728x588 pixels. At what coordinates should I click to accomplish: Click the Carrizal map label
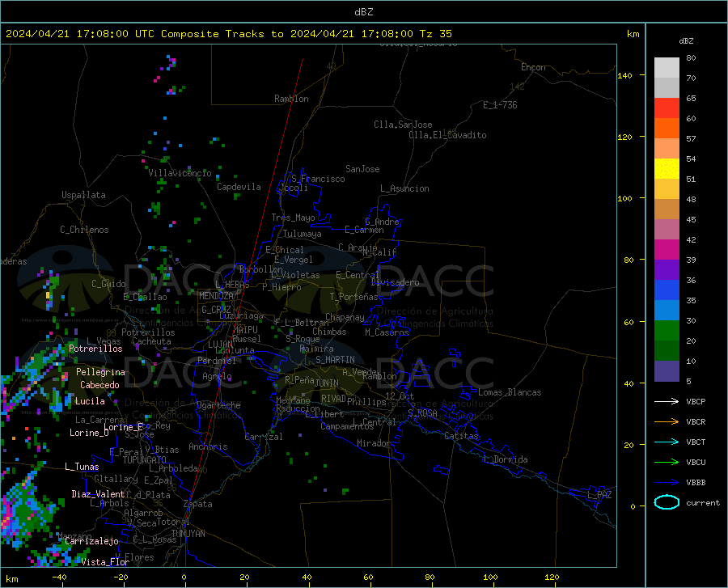click(263, 437)
